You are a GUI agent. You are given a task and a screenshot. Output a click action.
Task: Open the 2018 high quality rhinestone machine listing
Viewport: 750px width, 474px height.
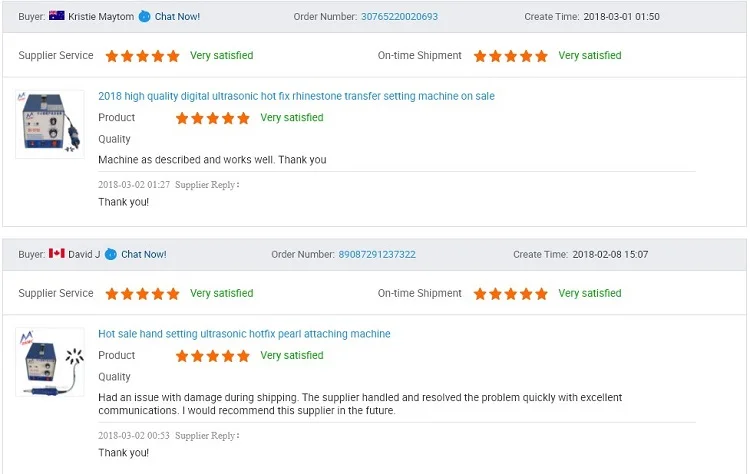point(296,96)
